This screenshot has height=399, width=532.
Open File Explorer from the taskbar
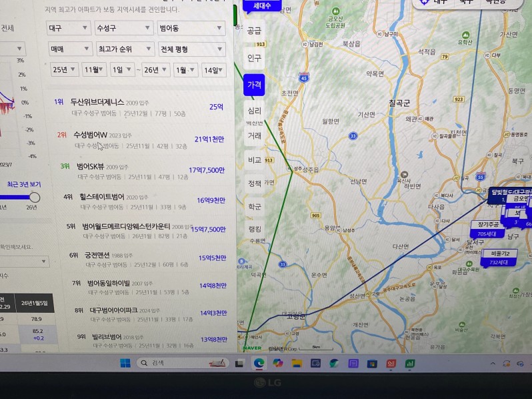tap(297, 364)
